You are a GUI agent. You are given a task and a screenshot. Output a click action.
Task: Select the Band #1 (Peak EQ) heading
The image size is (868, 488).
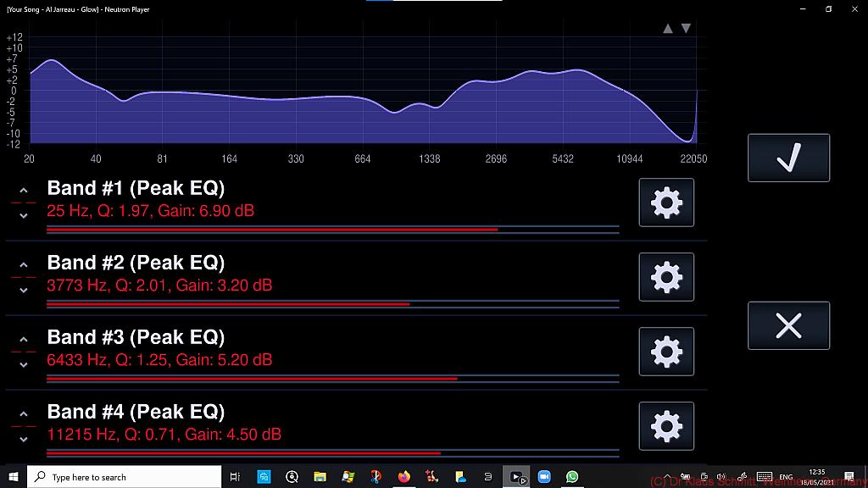[136, 188]
